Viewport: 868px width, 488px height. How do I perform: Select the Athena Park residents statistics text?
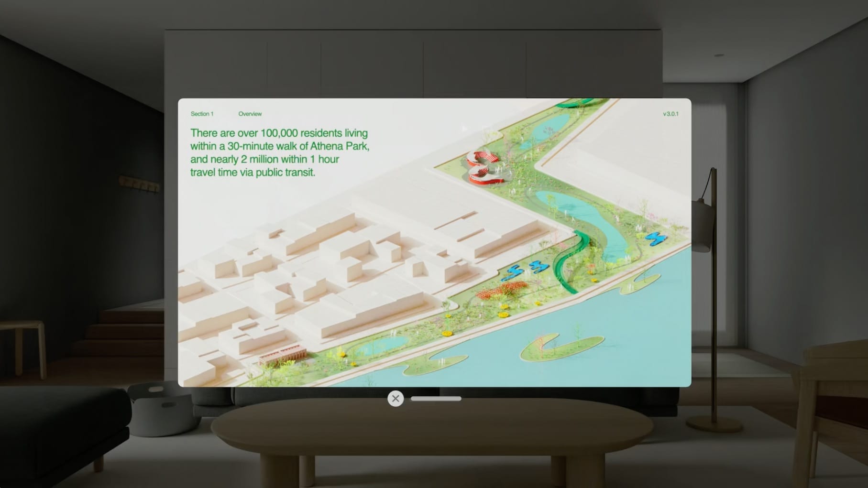coord(279,153)
